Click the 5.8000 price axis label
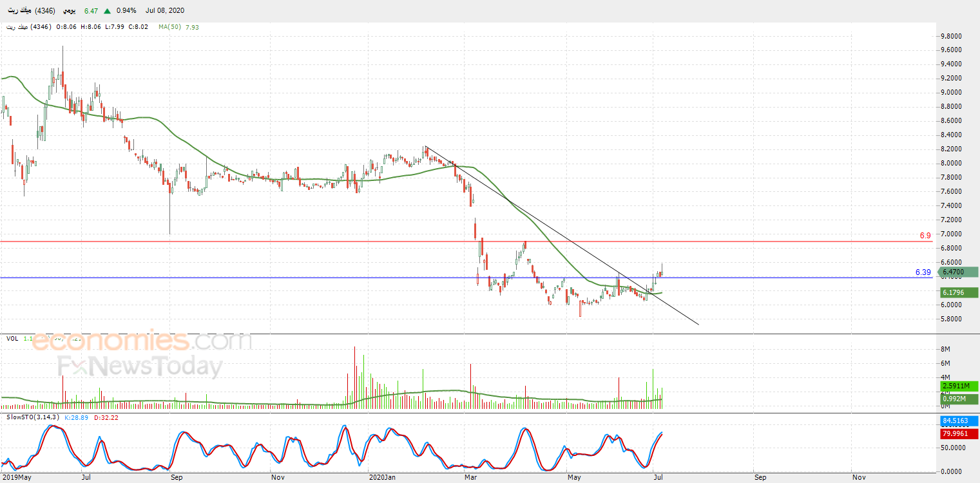This screenshot has height=483, width=980. tap(952, 319)
